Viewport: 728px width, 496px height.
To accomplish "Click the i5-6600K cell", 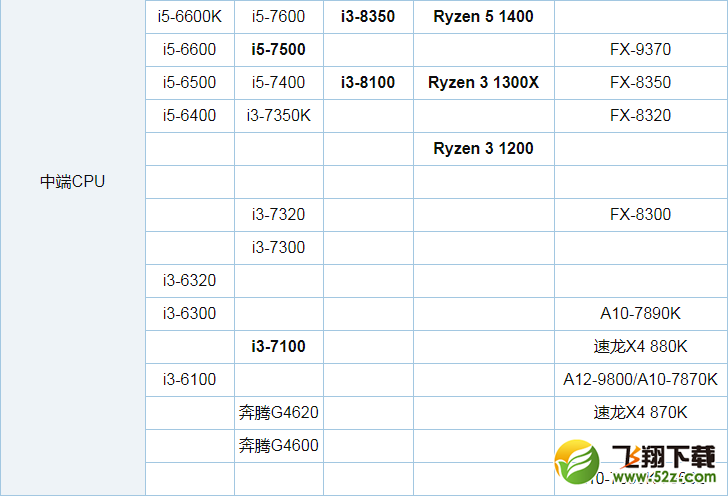I will 189,17.
